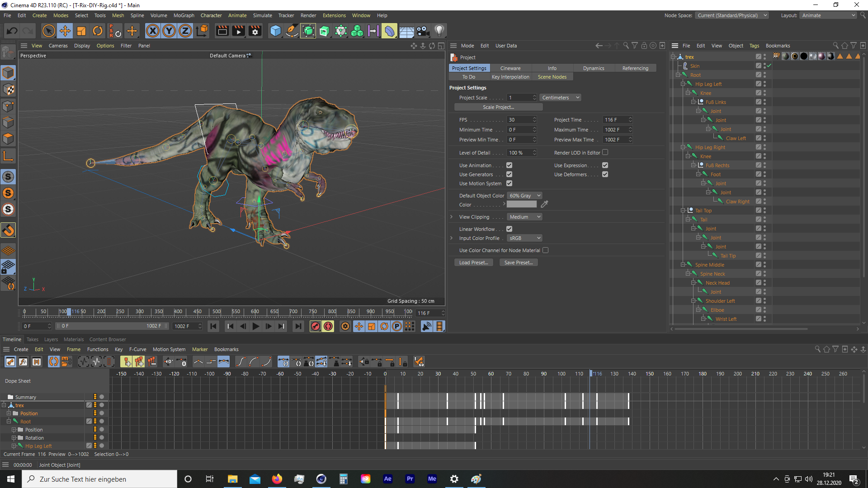The width and height of the screenshot is (868, 488).
Task: Open the MoGraph menu
Action: (x=184, y=15)
